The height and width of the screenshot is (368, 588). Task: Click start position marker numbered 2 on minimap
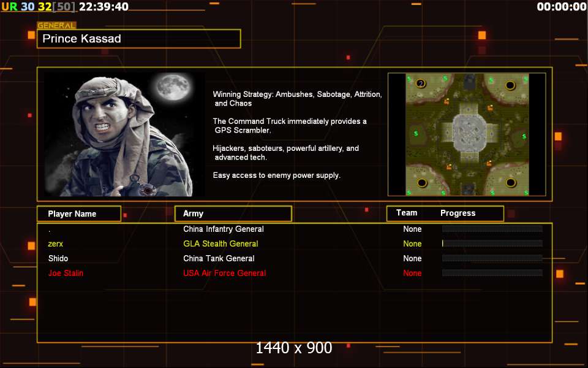click(421, 83)
